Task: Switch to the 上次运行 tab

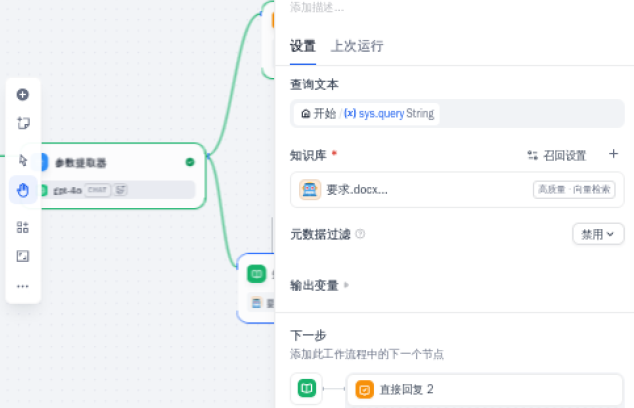Action: 357,46
